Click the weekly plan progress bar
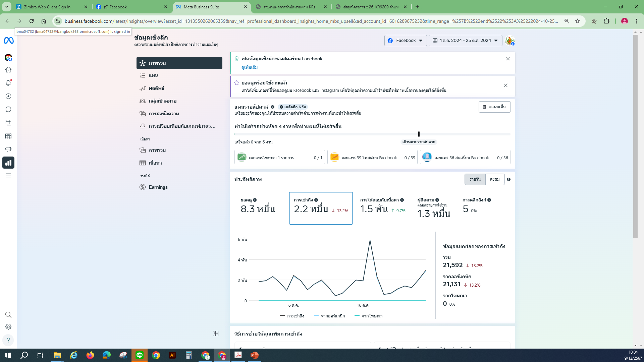Screen dimensions: 644x362 pyautogui.click(x=372, y=134)
